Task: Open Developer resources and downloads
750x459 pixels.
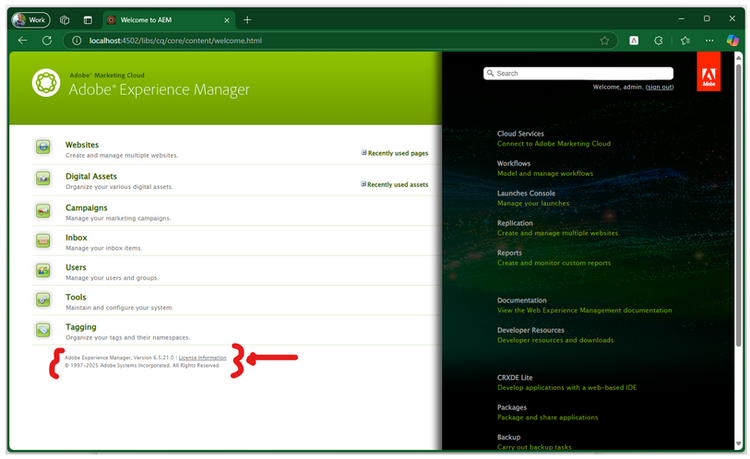Action: click(x=555, y=340)
